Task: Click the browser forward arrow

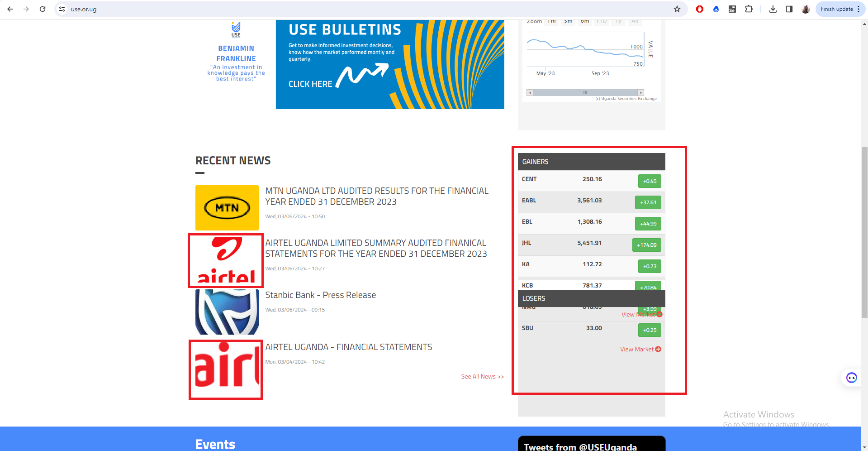Action: (26, 9)
